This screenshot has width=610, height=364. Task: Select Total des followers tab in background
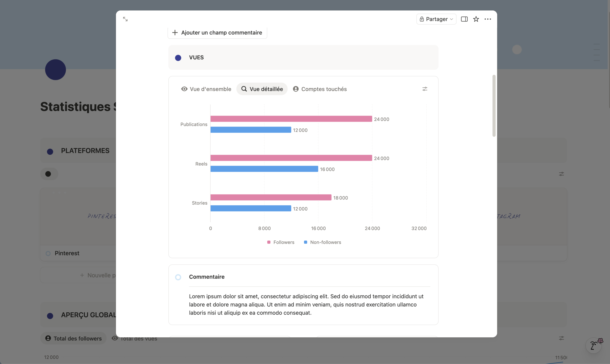tap(73, 339)
